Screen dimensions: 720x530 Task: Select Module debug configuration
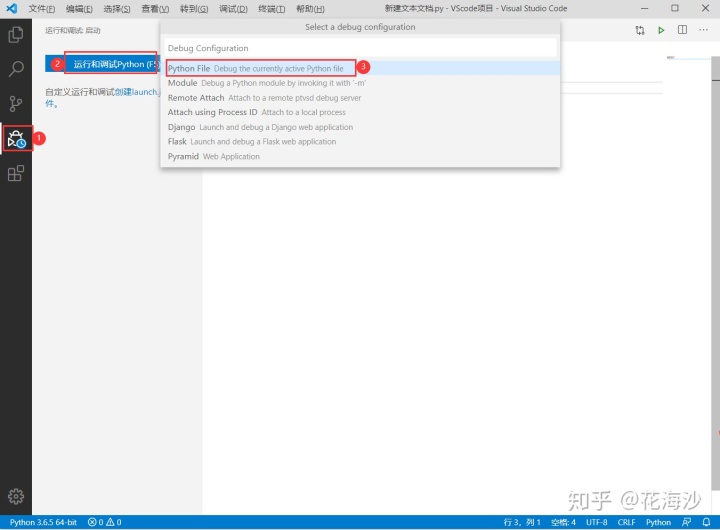pos(360,83)
